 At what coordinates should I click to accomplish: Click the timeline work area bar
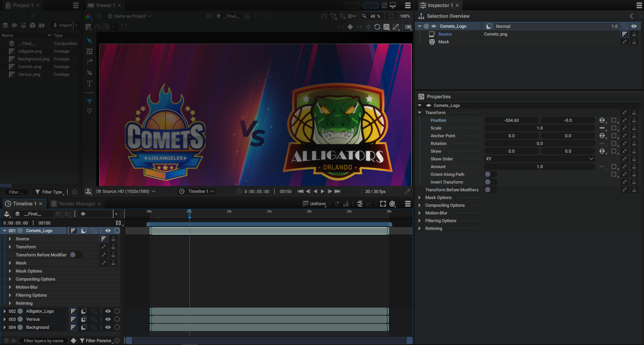[269, 224]
